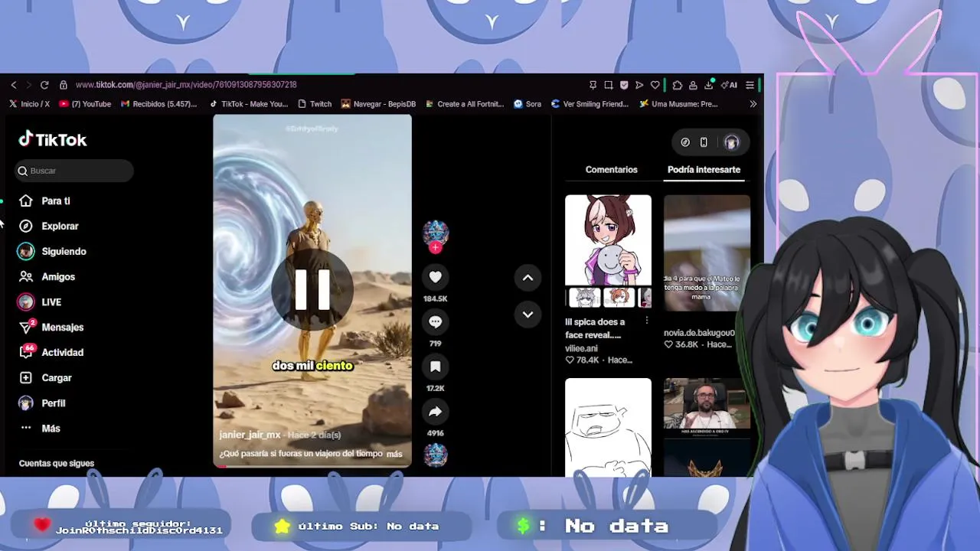Open the browser AI button
Image resolution: width=980 pixels, height=551 pixels.
point(730,85)
